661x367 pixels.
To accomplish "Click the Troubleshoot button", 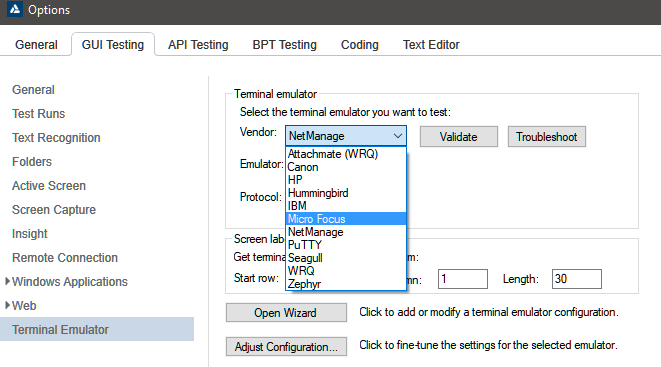I will [546, 137].
